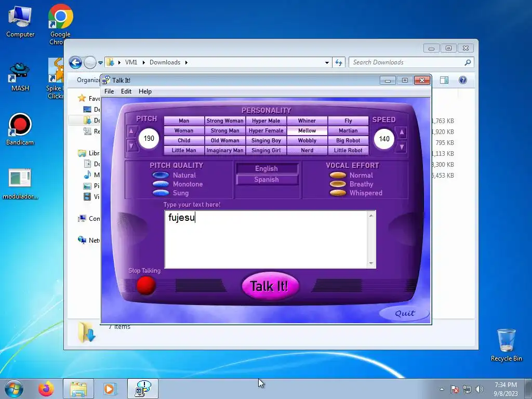Select the Little Man personality
The image size is (532, 399).
coord(184,150)
